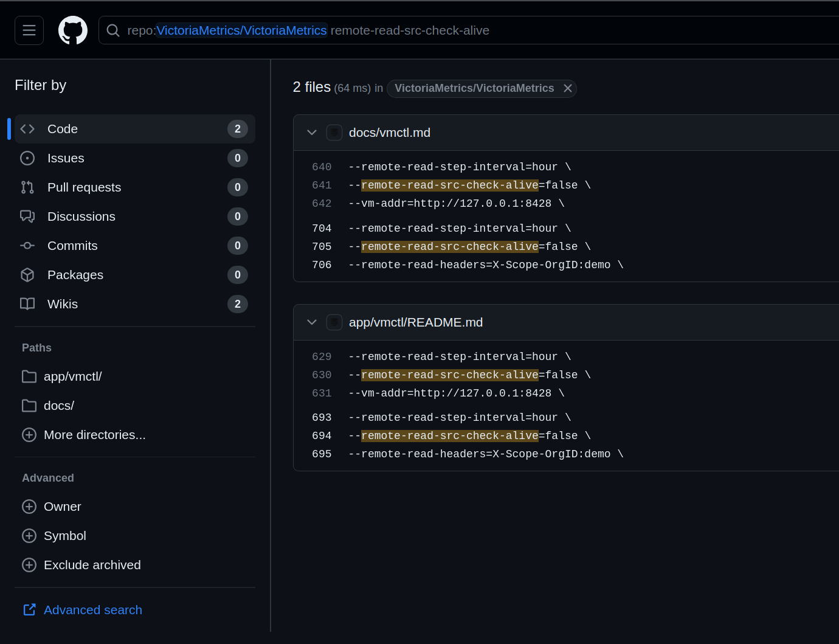
Task: Add a Symbol filter under Advanced
Action: (x=64, y=536)
